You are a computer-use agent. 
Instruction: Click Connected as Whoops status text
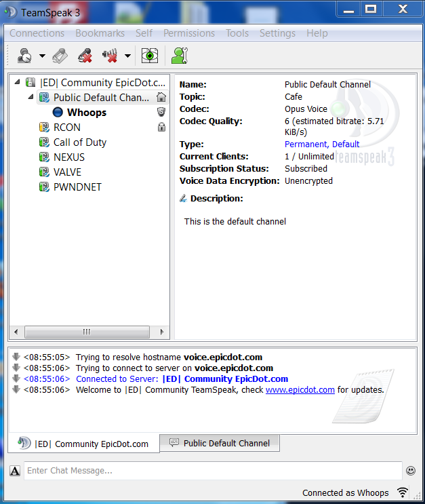coord(345,492)
